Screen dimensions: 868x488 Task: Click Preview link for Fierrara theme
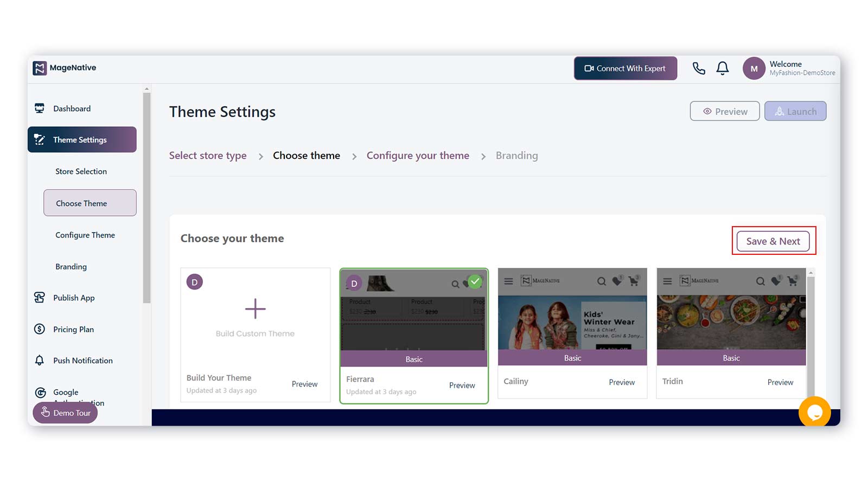coord(462,385)
